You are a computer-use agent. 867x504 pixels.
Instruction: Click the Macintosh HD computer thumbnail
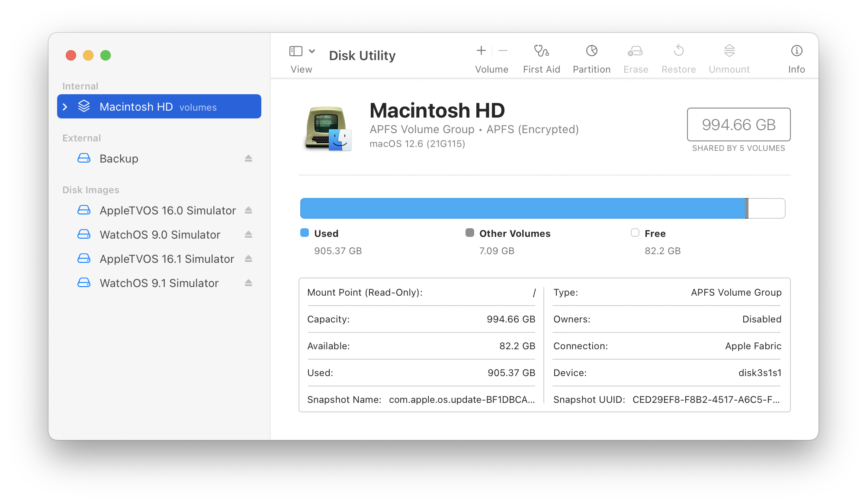tap(328, 128)
